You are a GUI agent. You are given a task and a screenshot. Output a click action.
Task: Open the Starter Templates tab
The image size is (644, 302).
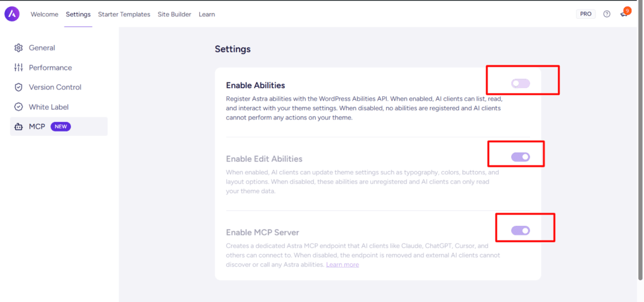point(124,14)
